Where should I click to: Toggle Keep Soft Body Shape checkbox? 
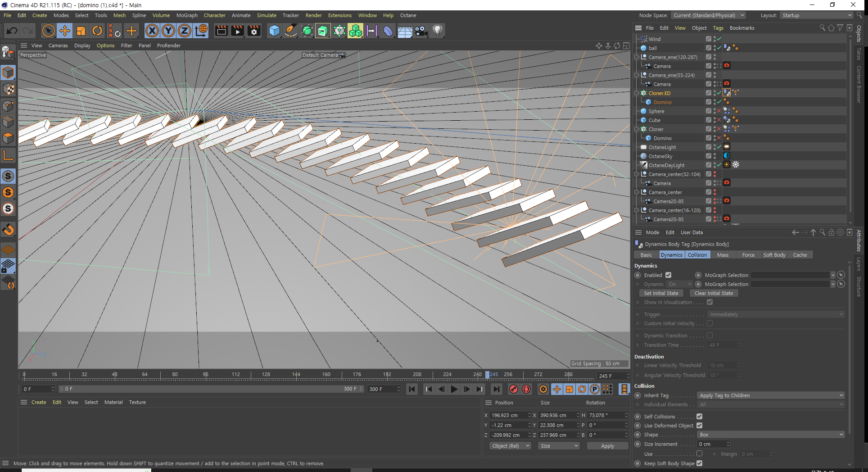[x=699, y=463]
